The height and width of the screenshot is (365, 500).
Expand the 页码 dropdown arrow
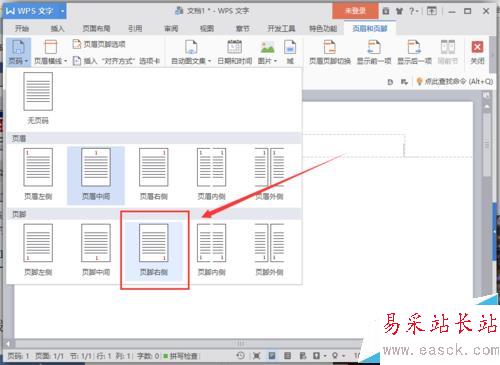coord(26,61)
